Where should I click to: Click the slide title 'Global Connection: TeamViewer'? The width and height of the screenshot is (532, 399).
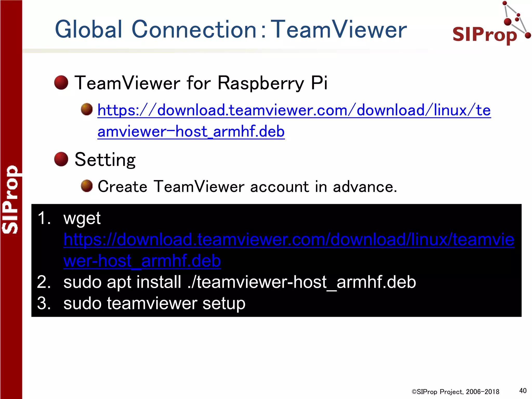(231, 29)
